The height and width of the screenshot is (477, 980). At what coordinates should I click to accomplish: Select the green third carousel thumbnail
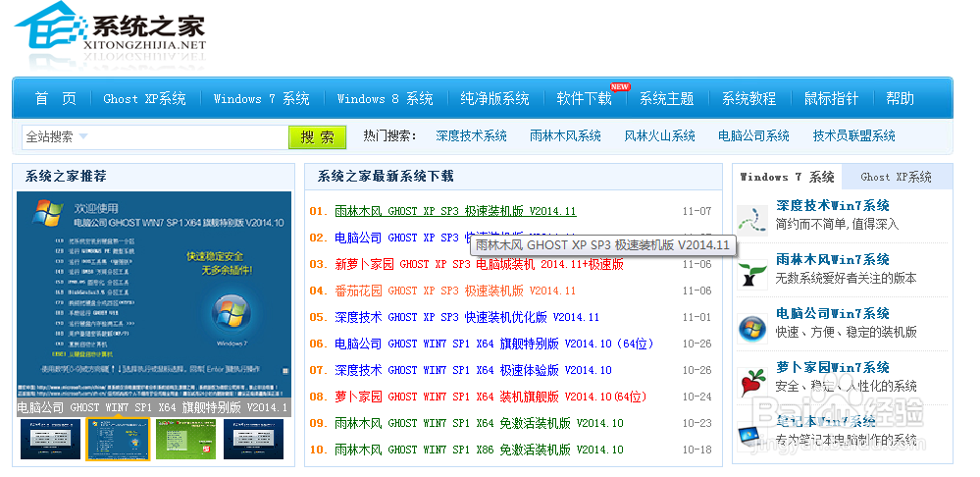tap(185, 440)
